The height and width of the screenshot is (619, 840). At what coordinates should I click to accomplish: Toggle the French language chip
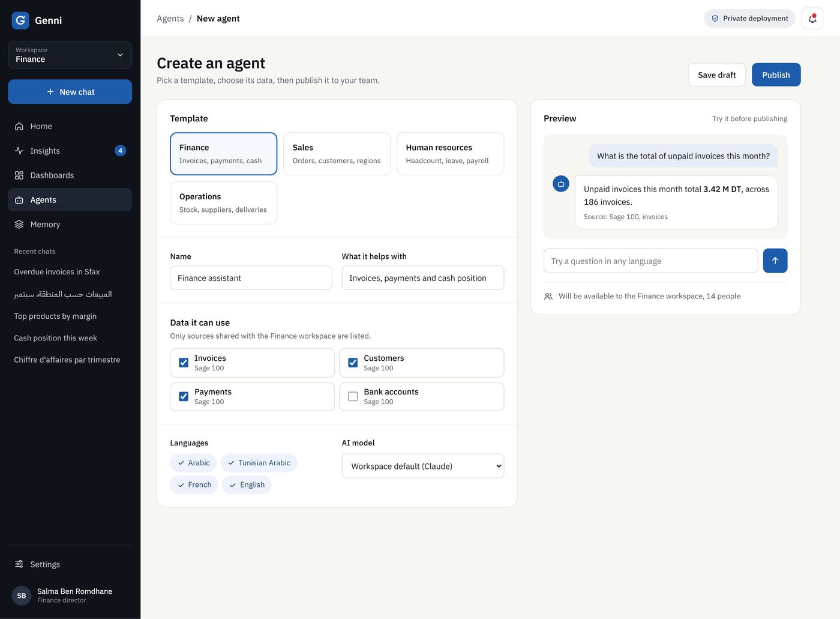click(x=194, y=485)
